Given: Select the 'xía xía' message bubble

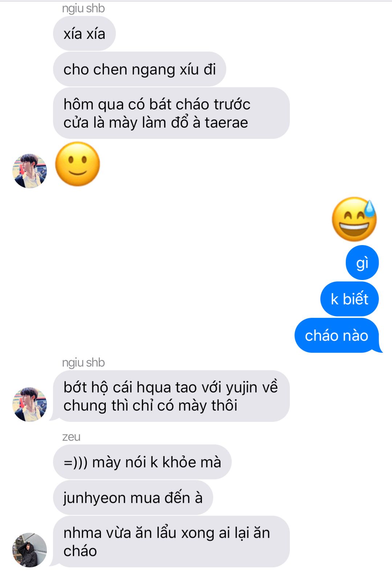Looking at the screenshot, I should tap(84, 34).
